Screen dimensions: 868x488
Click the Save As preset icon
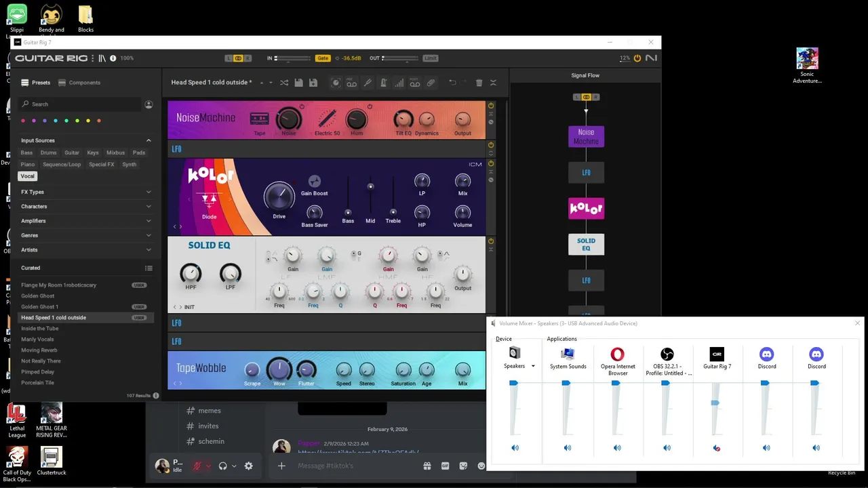[x=313, y=83]
